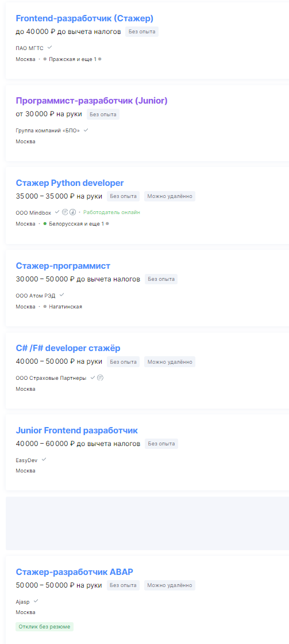Image resolution: width=289 pixels, height=644 pixels.
Task: Click salary 30 000 – 50 000 ₽ до вычета налогов
Action: coord(78,279)
